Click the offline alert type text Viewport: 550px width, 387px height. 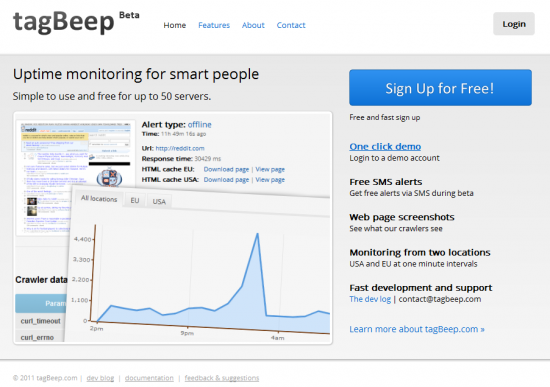pos(200,125)
